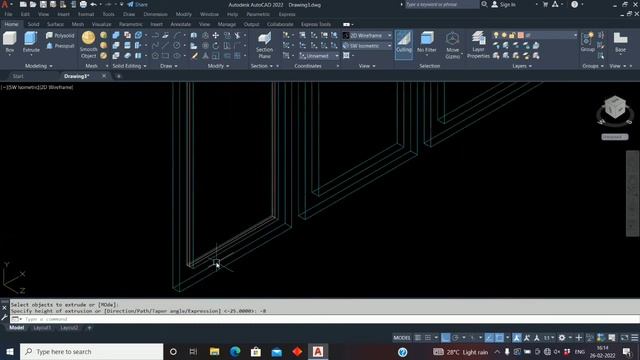Viewport: 640px width, 360px height.
Task: Click the navigation bar on the right edge
Action: 632,193
